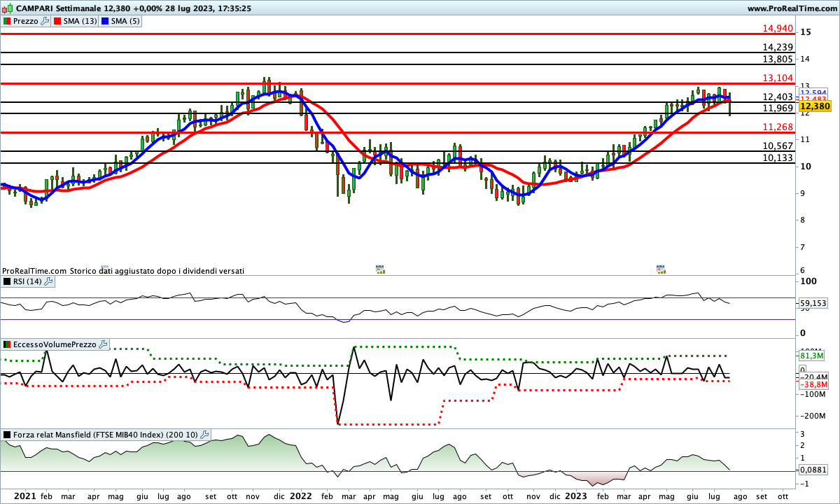Click the Forza relat Mansfield color swatch

pyautogui.click(x=6, y=435)
